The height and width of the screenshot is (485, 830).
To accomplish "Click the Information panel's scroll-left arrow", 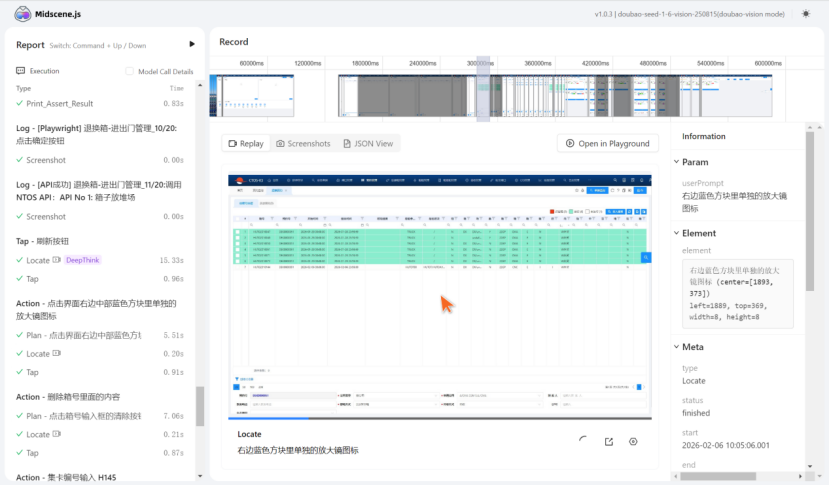I will pyautogui.click(x=676, y=476).
